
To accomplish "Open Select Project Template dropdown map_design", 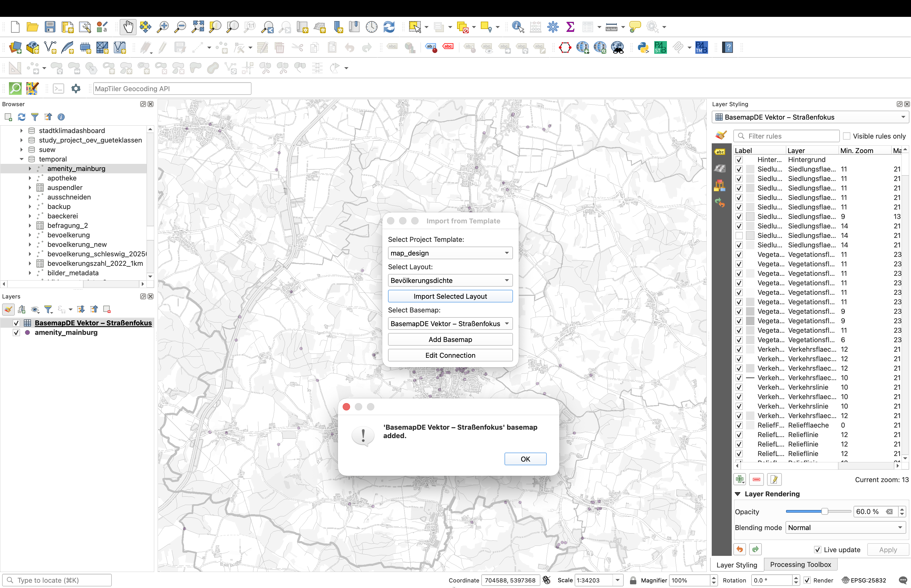I will pos(450,253).
